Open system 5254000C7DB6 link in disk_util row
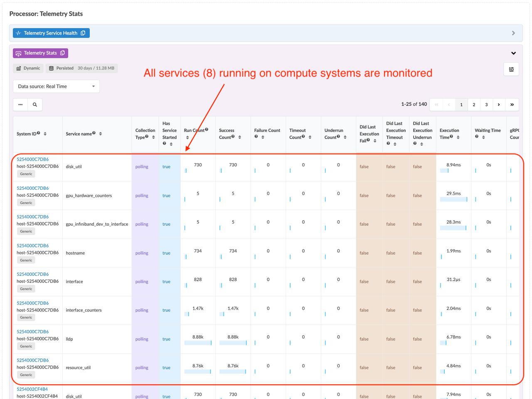This screenshot has width=532, height=399. click(32, 159)
